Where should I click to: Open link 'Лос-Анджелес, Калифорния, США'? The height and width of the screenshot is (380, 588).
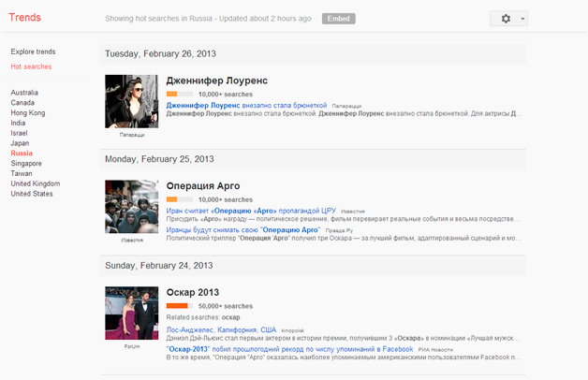point(221,329)
